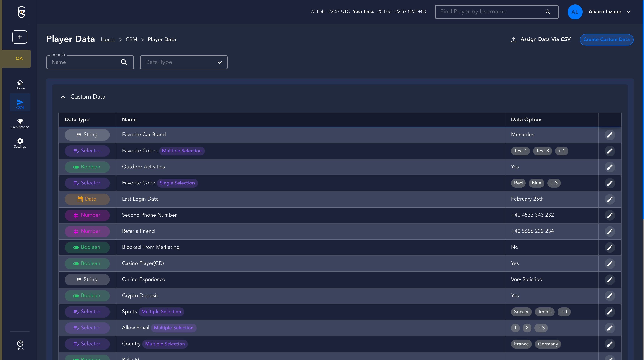
Task: Click the pencil icon for Last Login Date
Action: [x=610, y=199]
